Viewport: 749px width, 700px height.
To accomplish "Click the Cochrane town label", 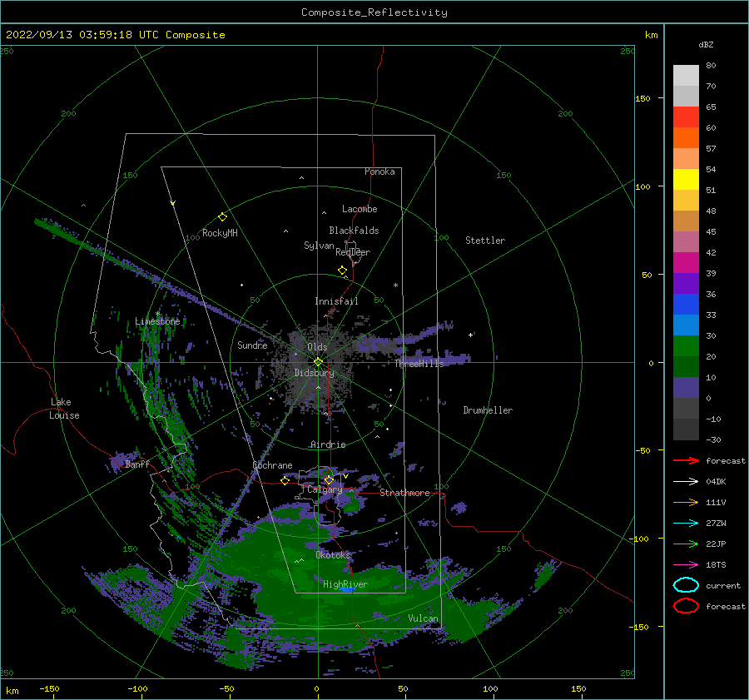I will (272, 465).
